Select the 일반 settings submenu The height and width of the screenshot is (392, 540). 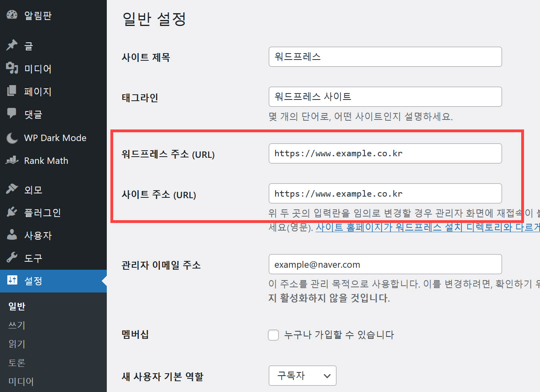(17, 306)
